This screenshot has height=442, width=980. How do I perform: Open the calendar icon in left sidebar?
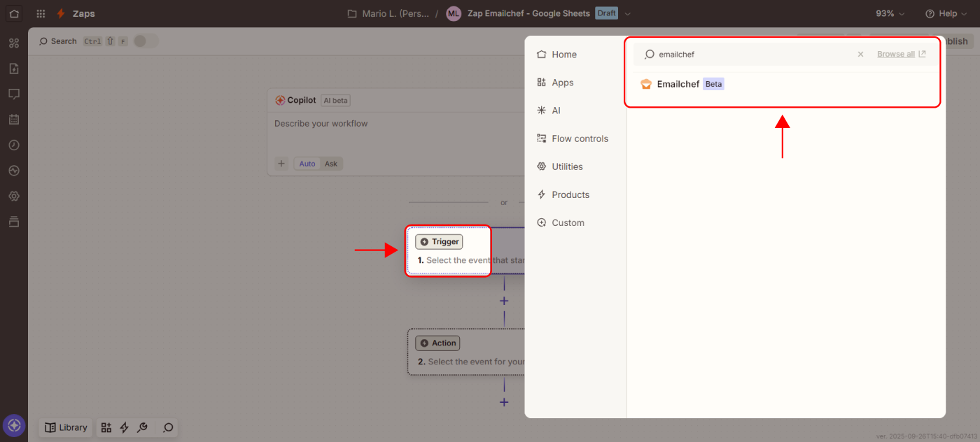(14, 120)
